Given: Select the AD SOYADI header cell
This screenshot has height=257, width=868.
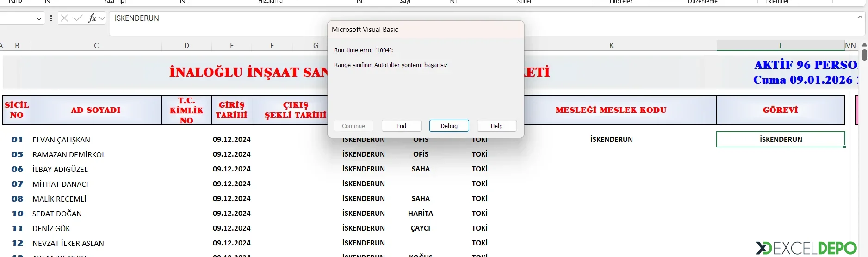Looking at the screenshot, I should point(96,110).
